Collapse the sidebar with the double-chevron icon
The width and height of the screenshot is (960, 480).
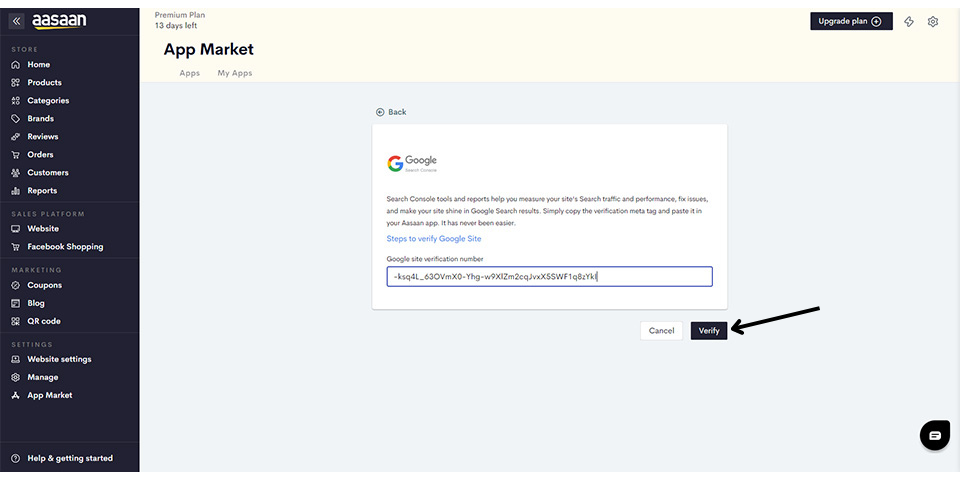tap(17, 21)
